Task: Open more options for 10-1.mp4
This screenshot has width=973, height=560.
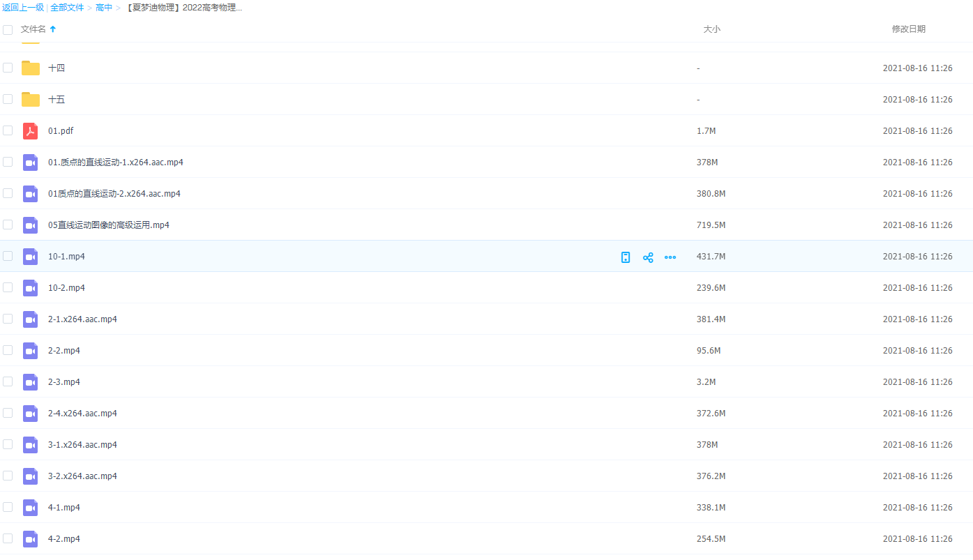Action: click(x=670, y=257)
